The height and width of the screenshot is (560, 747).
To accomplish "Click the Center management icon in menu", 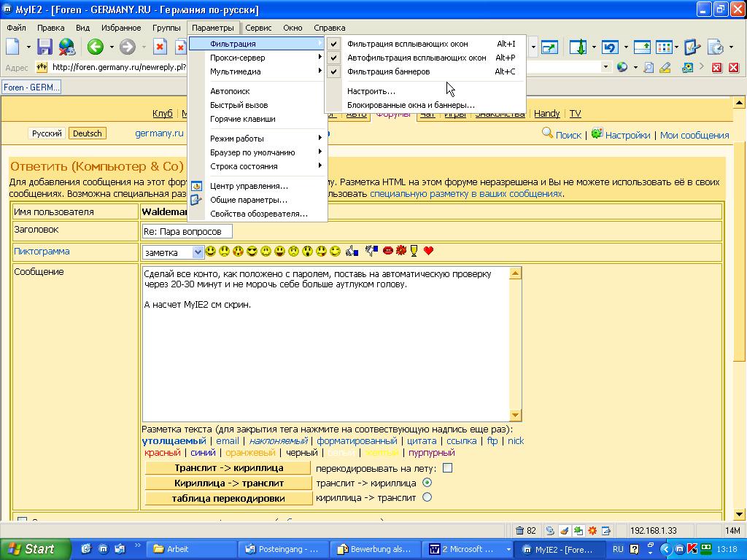I will click(x=196, y=186).
